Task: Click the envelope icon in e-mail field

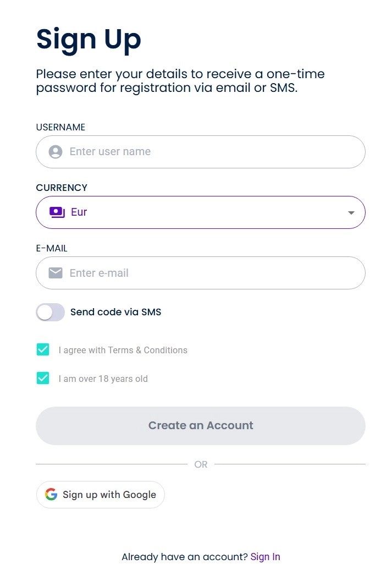Action: pos(55,272)
